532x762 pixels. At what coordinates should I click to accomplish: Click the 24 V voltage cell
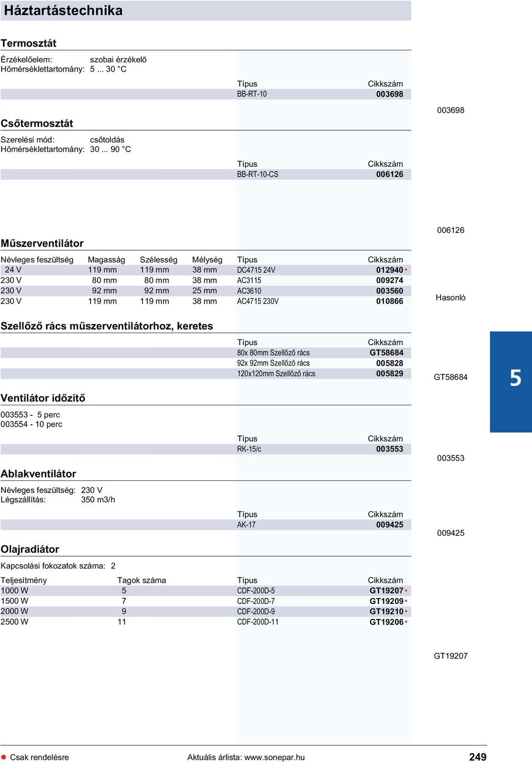[x=13, y=270]
